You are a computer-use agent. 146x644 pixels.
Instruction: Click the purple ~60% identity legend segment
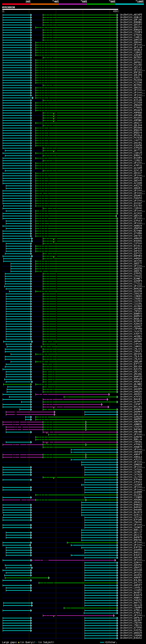(73, 4)
